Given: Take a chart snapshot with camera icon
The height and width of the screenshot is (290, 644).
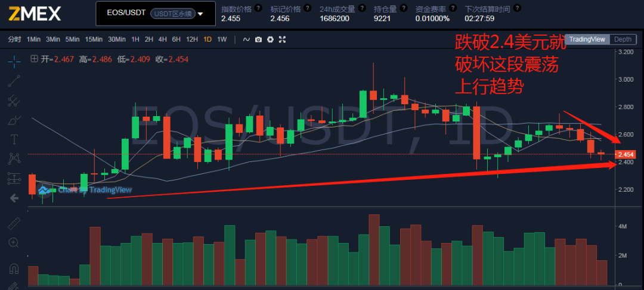Looking at the screenshot, I should (x=258, y=39).
